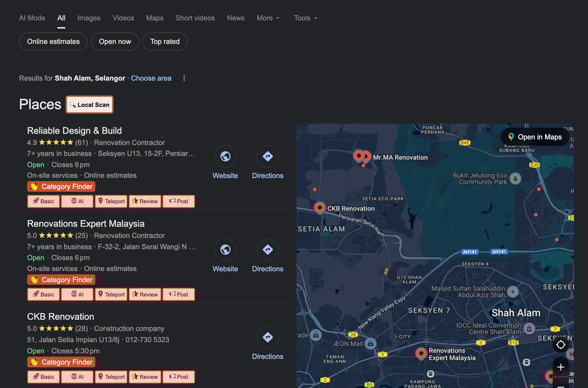Click Basic button under CKB Renovation
The height and width of the screenshot is (388, 588).
coord(44,377)
